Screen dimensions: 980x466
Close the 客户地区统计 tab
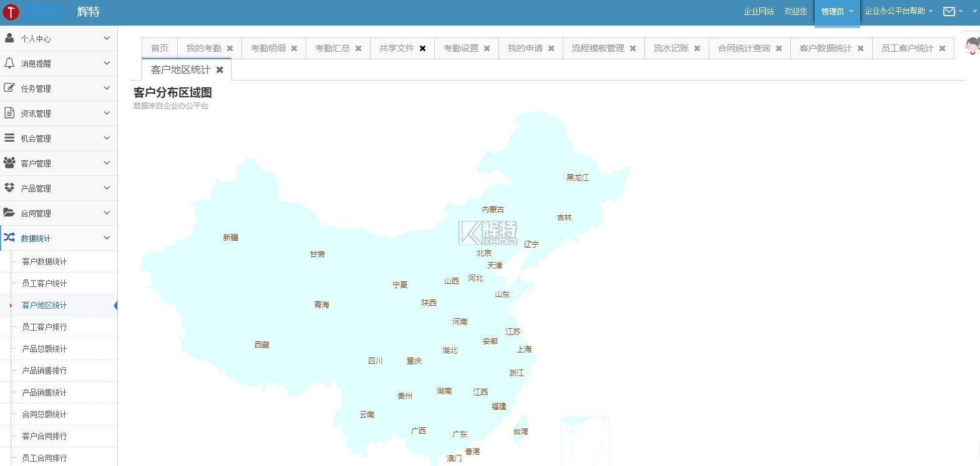click(x=220, y=70)
